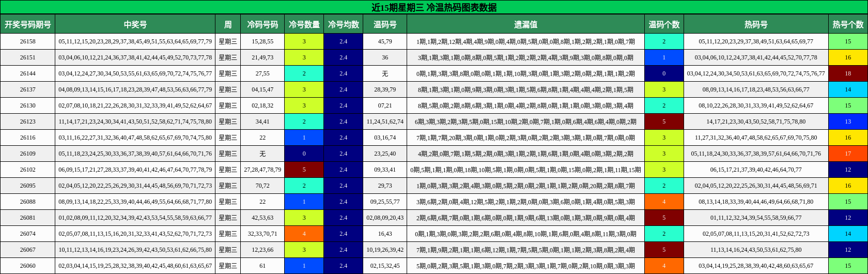Select issue number 26102

tap(28, 170)
